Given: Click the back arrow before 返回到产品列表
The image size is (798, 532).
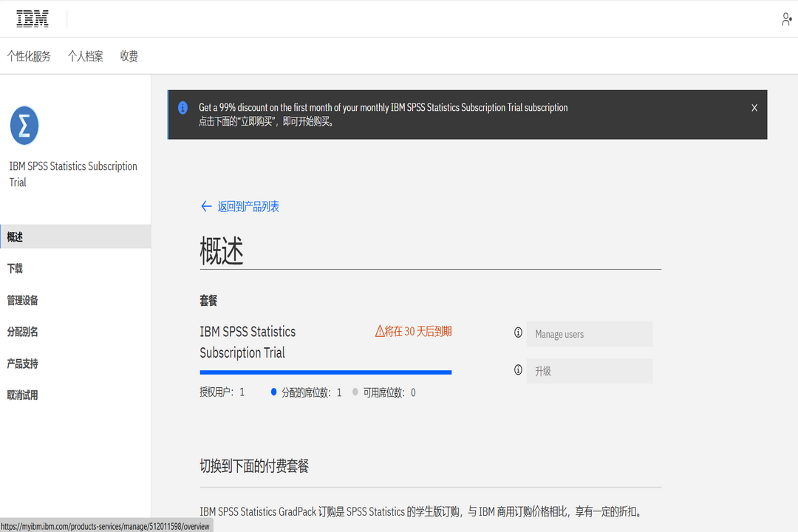Looking at the screenshot, I should [206, 206].
